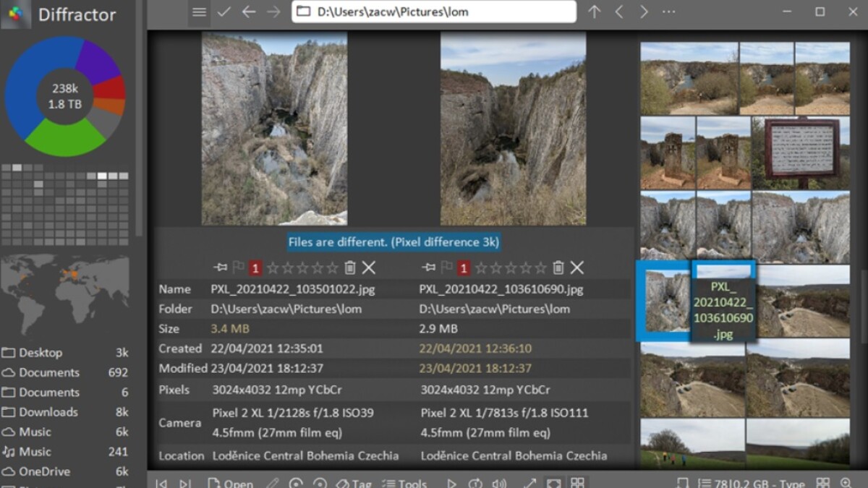The width and height of the screenshot is (868, 488).
Task: Click the back arrow navigation icon
Action: click(248, 12)
